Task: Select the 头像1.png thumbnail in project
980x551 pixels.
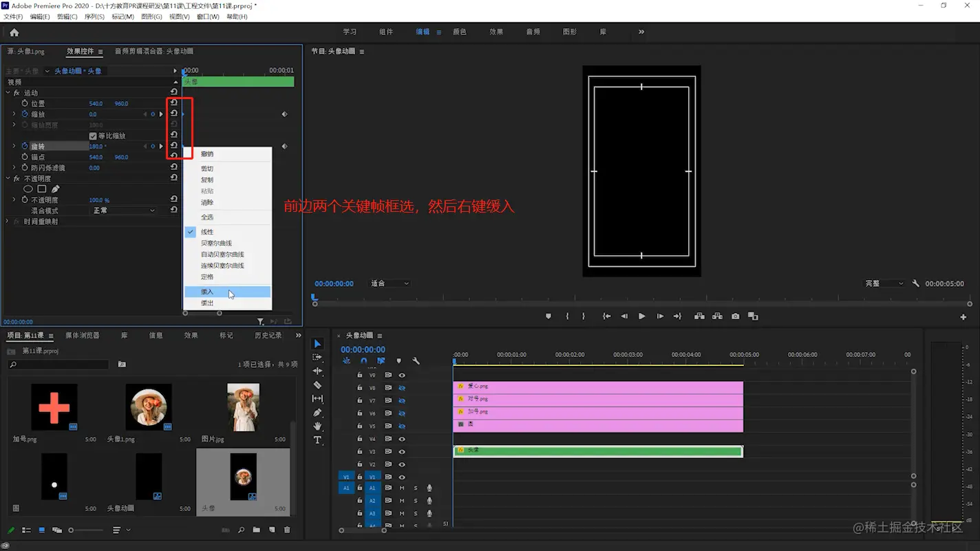Action: point(149,407)
